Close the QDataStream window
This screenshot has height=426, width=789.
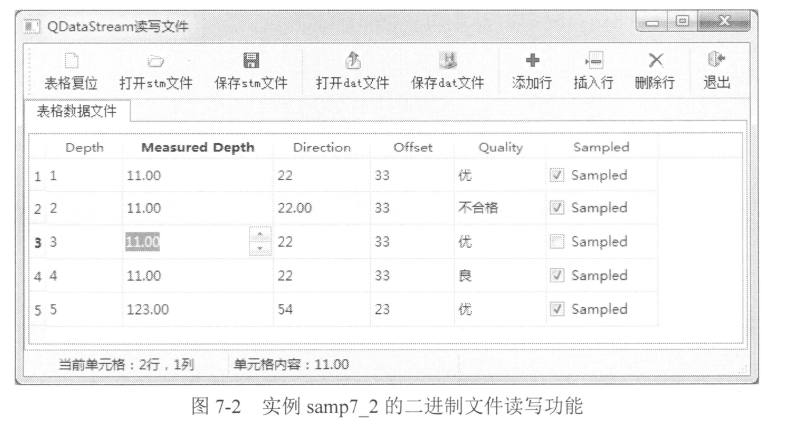[724, 21]
